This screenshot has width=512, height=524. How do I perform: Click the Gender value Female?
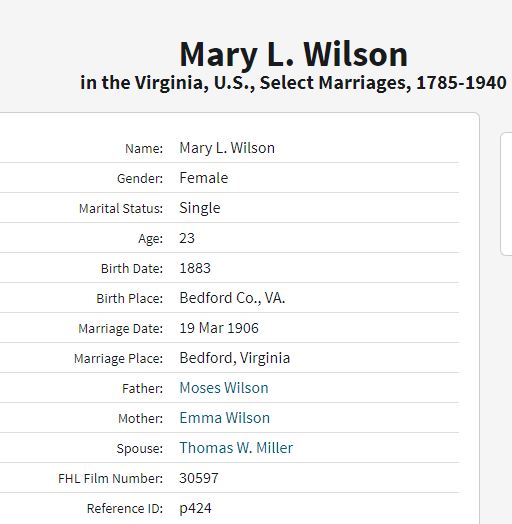pos(204,178)
